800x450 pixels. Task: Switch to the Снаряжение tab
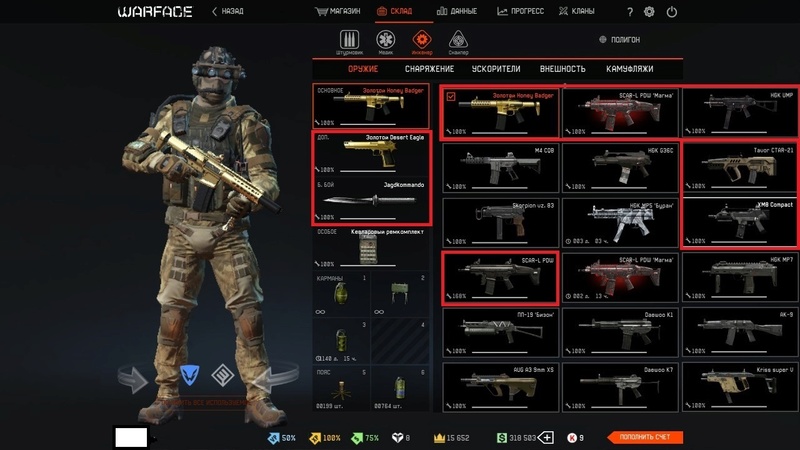point(429,69)
